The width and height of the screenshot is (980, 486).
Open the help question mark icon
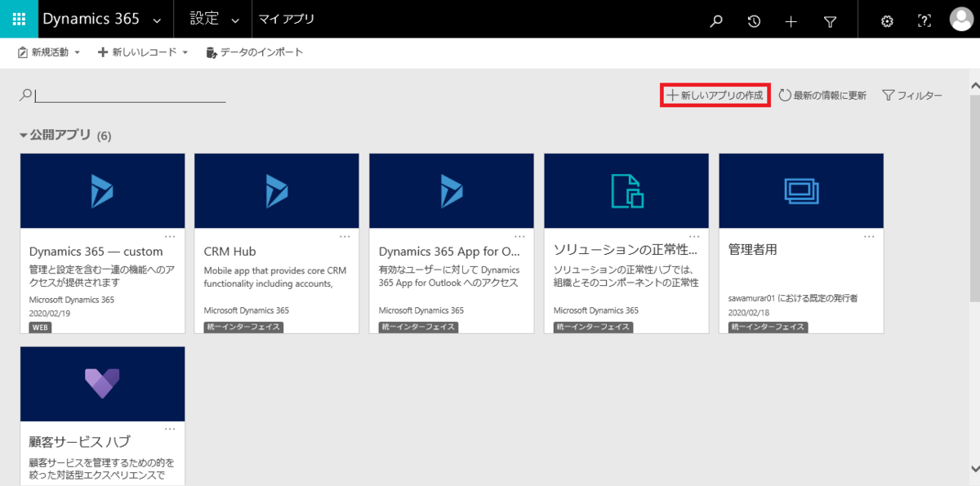click(x=924, y=20)
